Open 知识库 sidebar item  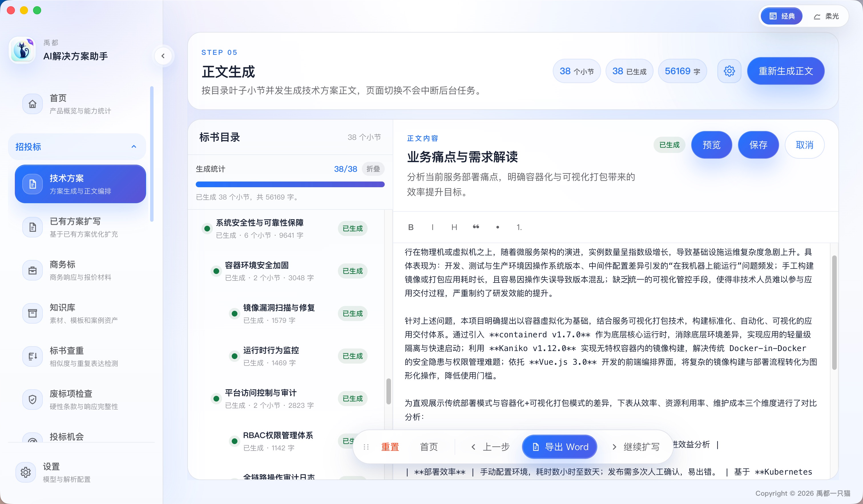80,313
